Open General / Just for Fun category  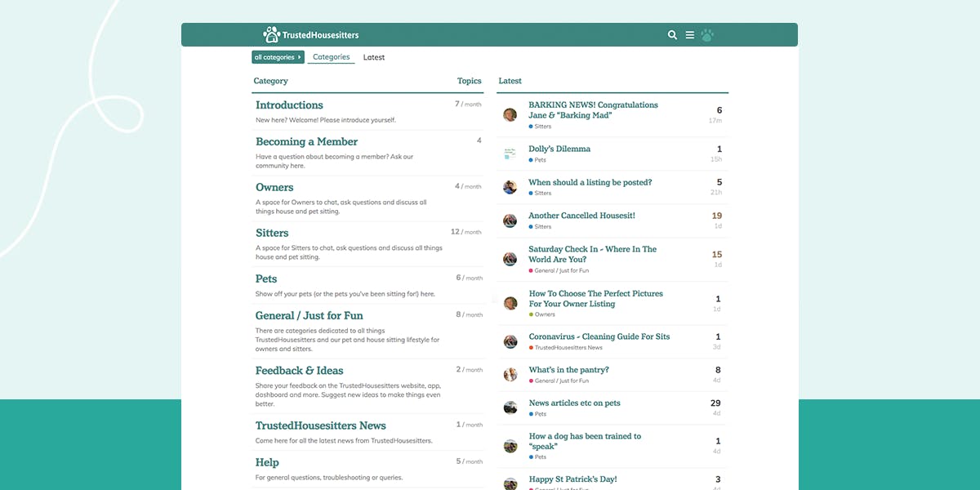click(310, 316)
